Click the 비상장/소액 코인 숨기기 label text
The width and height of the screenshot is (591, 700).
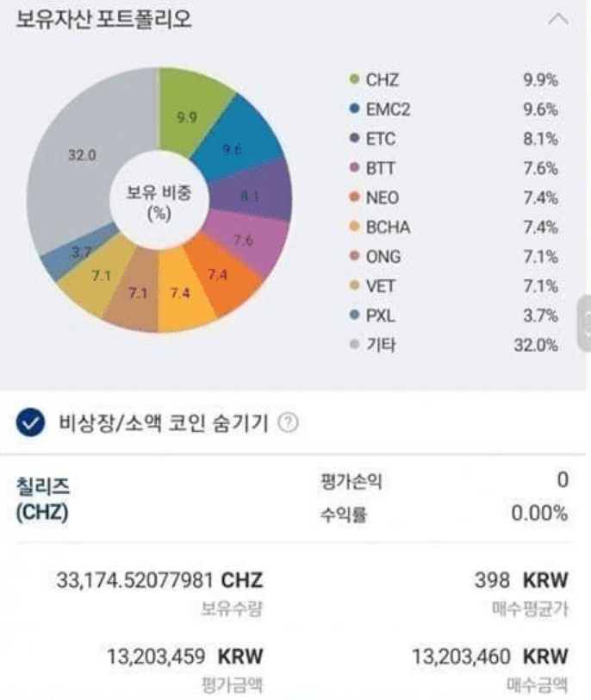pos(163,422)
